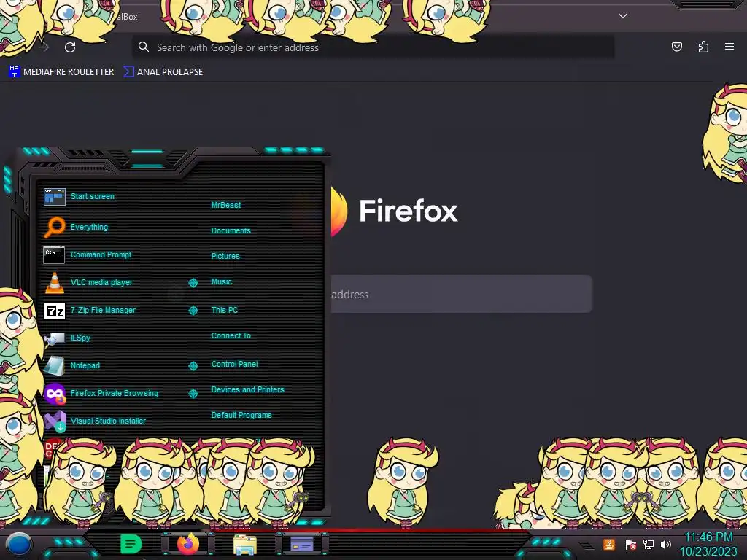
Task: Open the purple card app on taskbar
Action: tap(302, 544)
